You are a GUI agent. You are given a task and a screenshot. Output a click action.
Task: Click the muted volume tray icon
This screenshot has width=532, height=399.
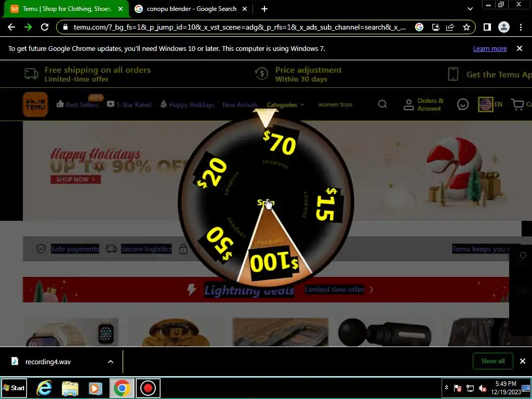point(483,389)
